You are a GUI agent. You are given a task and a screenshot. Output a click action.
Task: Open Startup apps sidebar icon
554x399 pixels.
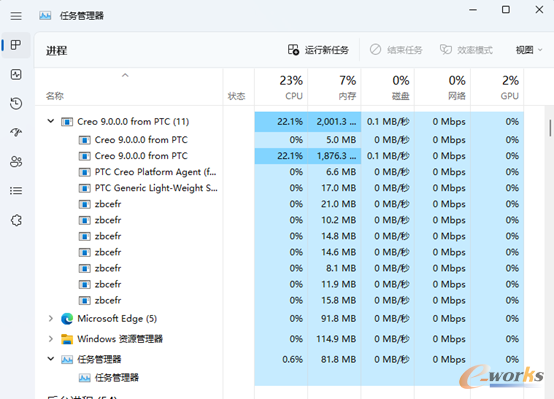click(16, 133)
